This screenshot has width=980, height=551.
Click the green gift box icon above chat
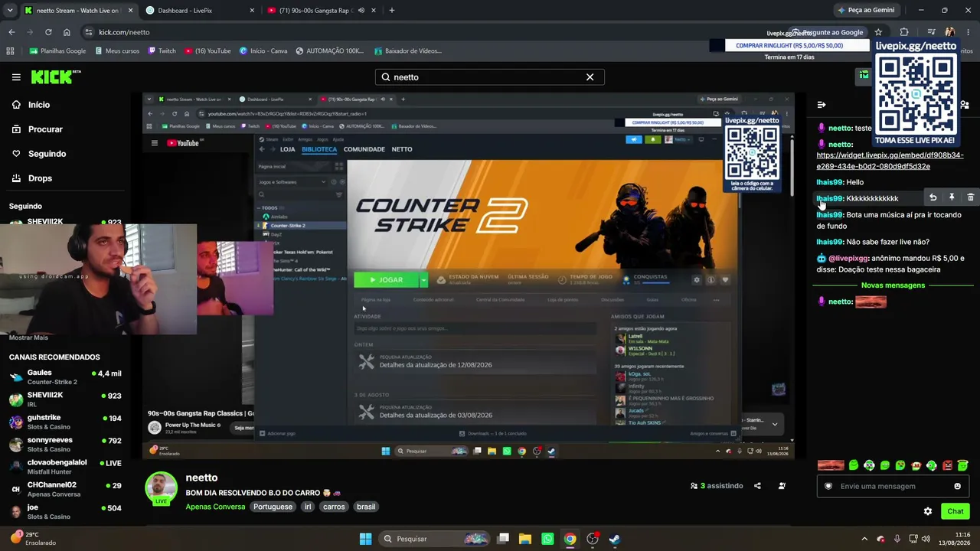(x=864, y=75)
